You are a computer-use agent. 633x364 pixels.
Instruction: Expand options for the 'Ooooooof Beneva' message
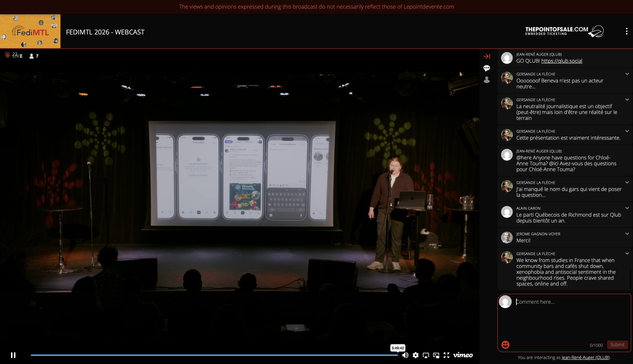[627, 74]
